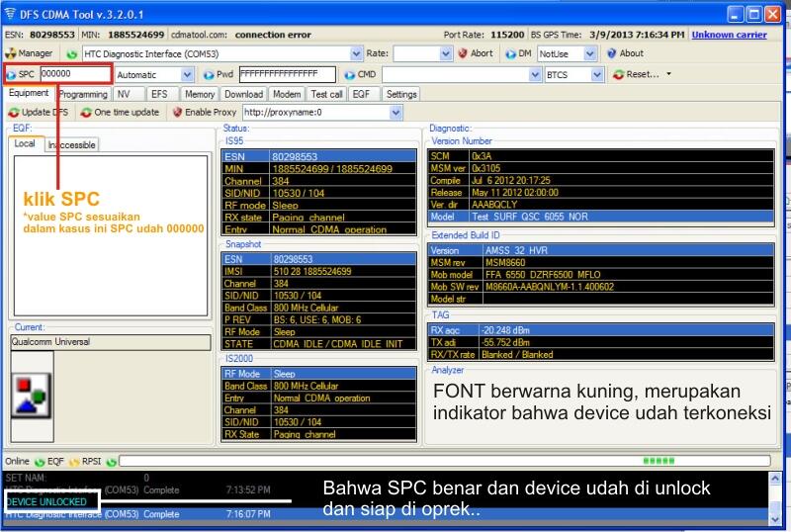The height and width of the screenshot is (532, 791).
Task: Select the Model Test SURF QSC 6055 row
Action: coord(601,217)
